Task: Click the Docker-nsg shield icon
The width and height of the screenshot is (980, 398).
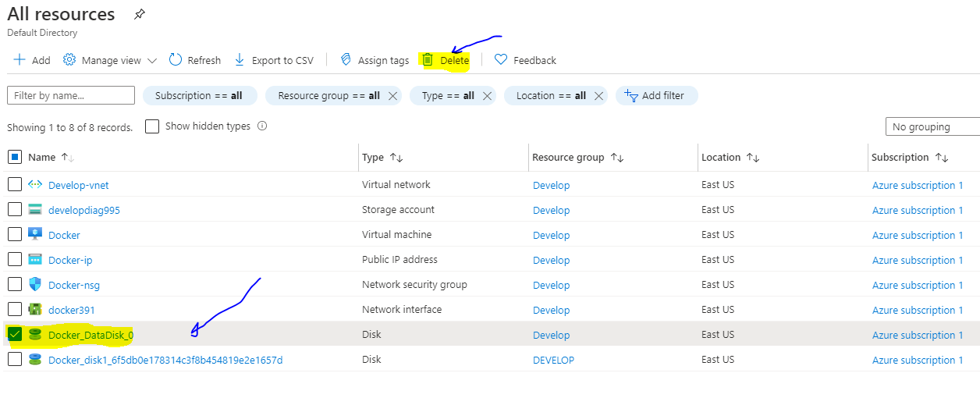Action: point(35,285)
